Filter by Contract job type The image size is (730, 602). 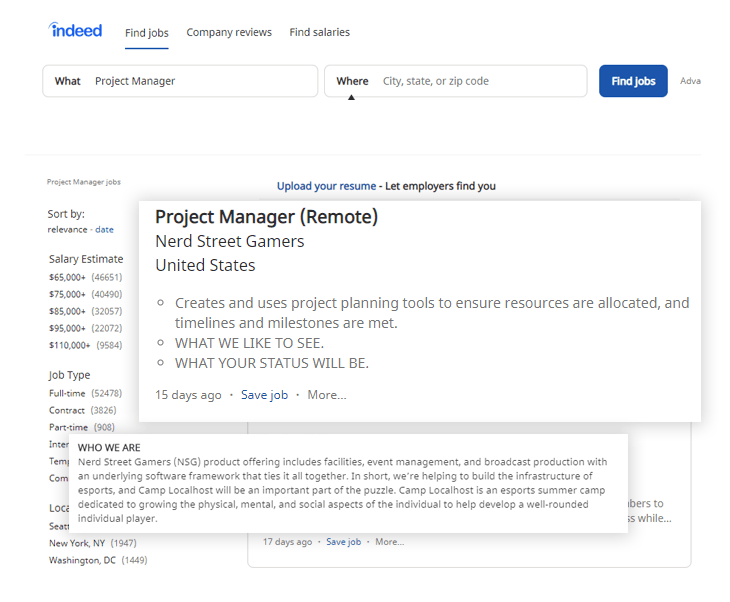(82, 410)
